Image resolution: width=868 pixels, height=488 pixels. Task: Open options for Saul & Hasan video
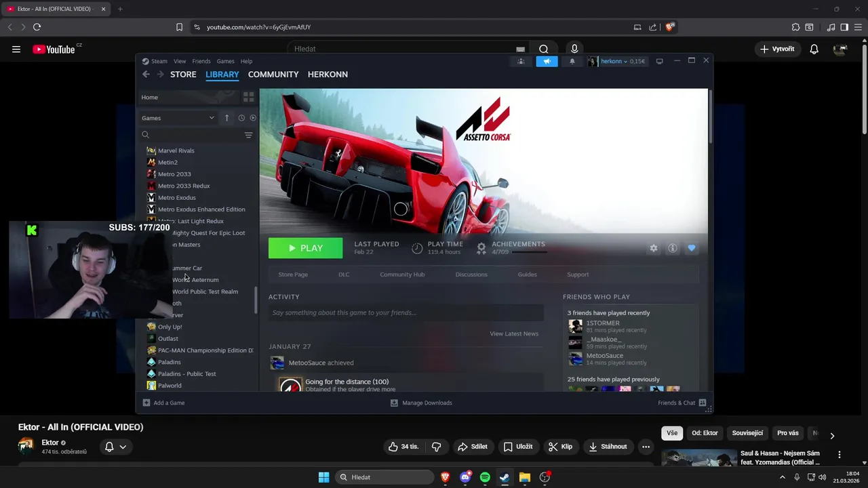[840, 455]
